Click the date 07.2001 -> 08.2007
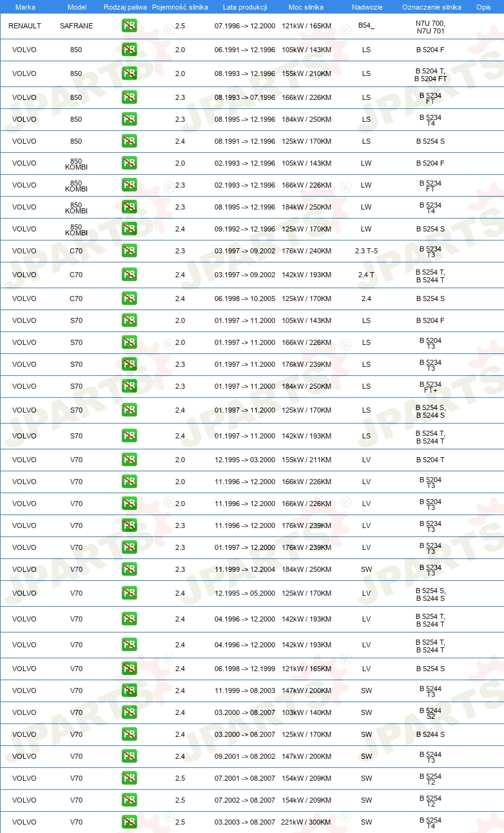The image size is (504, 833). pos(245,778)
